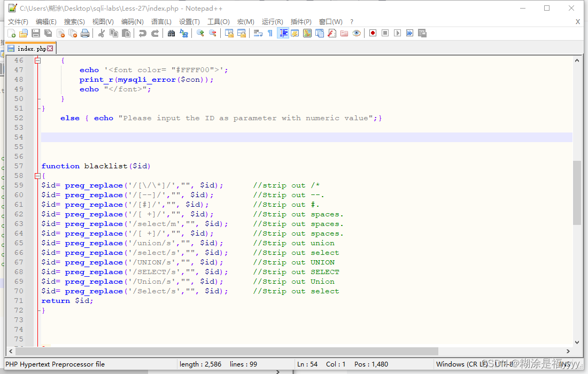Viewport: 588px width, 374px height.
Task: Click line number 54 in the margin
Action: pos(19,137)
